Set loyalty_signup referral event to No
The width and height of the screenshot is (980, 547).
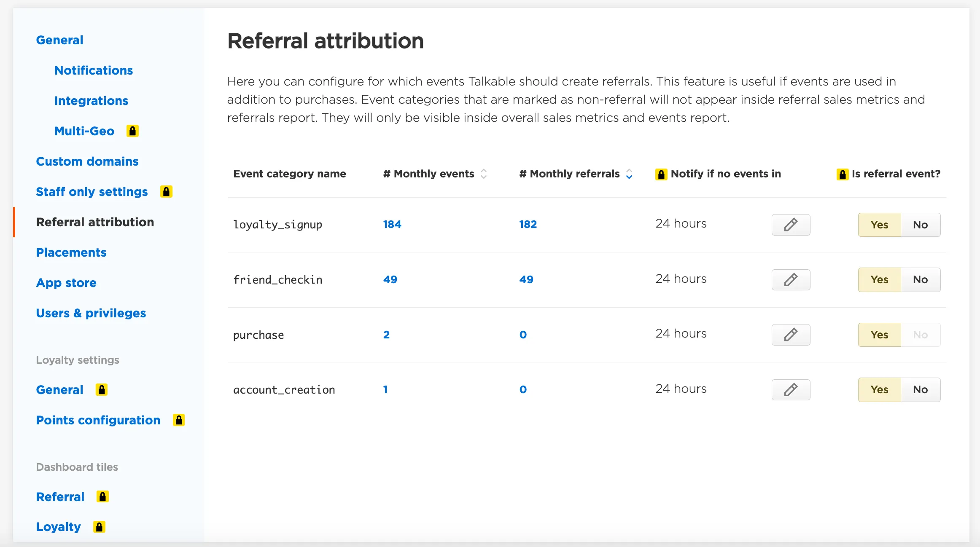point(920,225)
